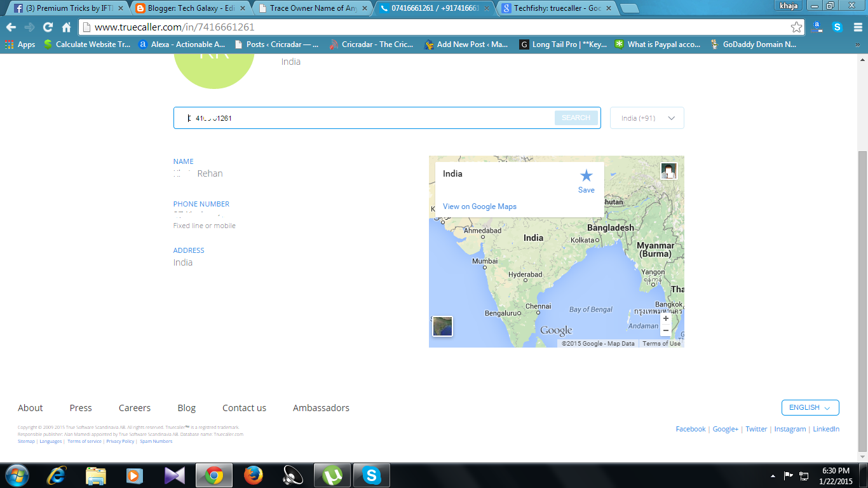Visit the Twitter social link

[756, 429]
